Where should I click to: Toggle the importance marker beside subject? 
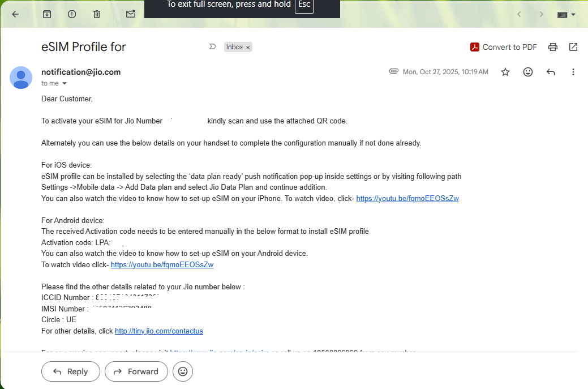pyautogui.click(x=212, y=46)
